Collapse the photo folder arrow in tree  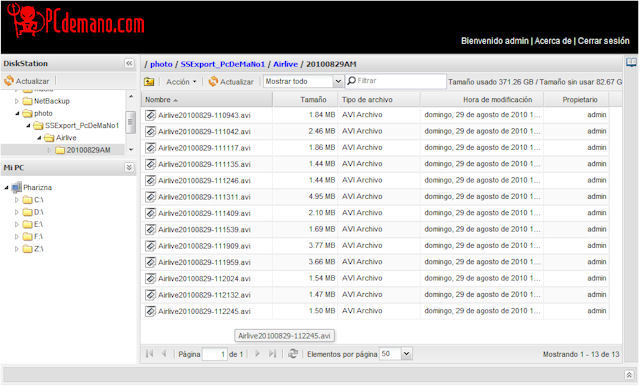[17, 113]
